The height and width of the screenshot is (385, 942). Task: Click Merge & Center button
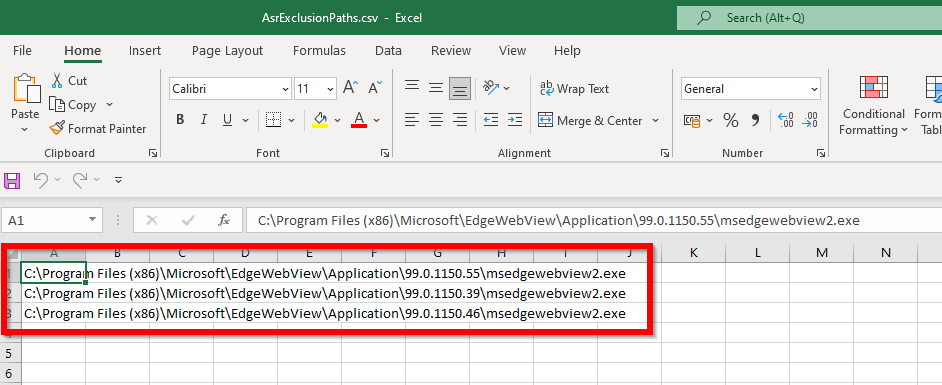click(x=590, y=120)
